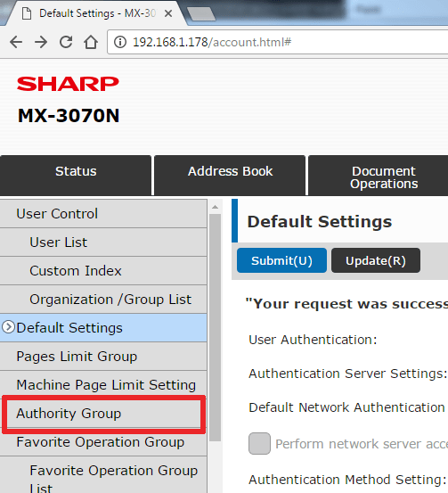Open Authority Group in the sidebar
448x493 pixels.
click(103, 414)
